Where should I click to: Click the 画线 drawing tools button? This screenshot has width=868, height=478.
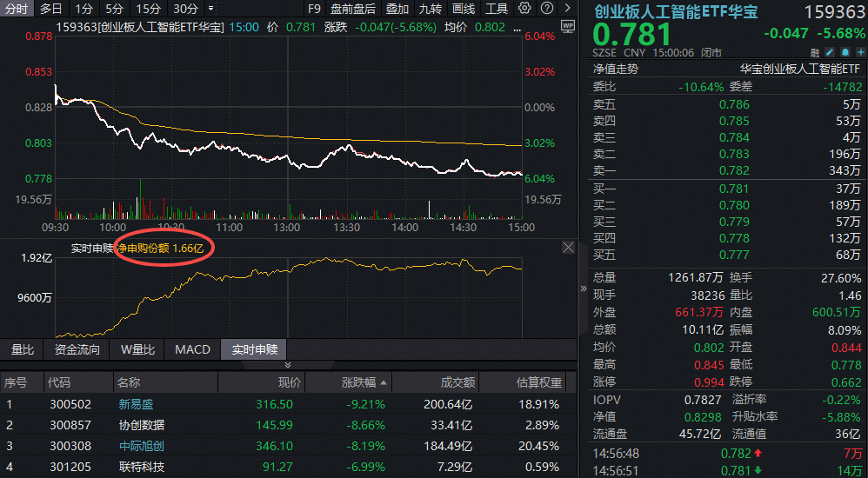[x=464, y=9]
